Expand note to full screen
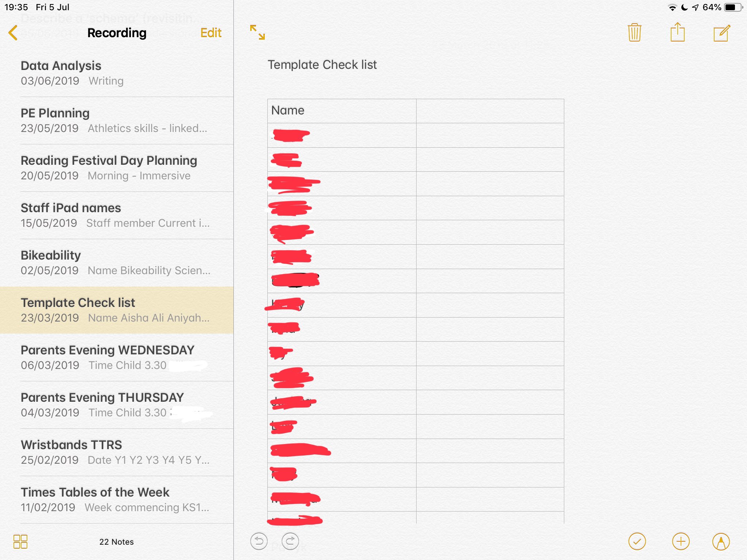The width and height of the screenshot is (747, 560). click(x=258, y=32)
